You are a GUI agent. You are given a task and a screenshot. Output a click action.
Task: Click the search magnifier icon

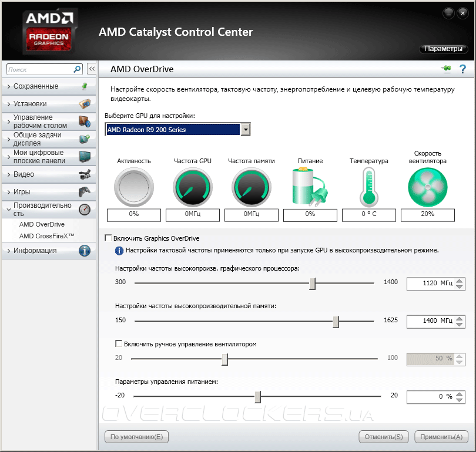[x=77, y=69]
